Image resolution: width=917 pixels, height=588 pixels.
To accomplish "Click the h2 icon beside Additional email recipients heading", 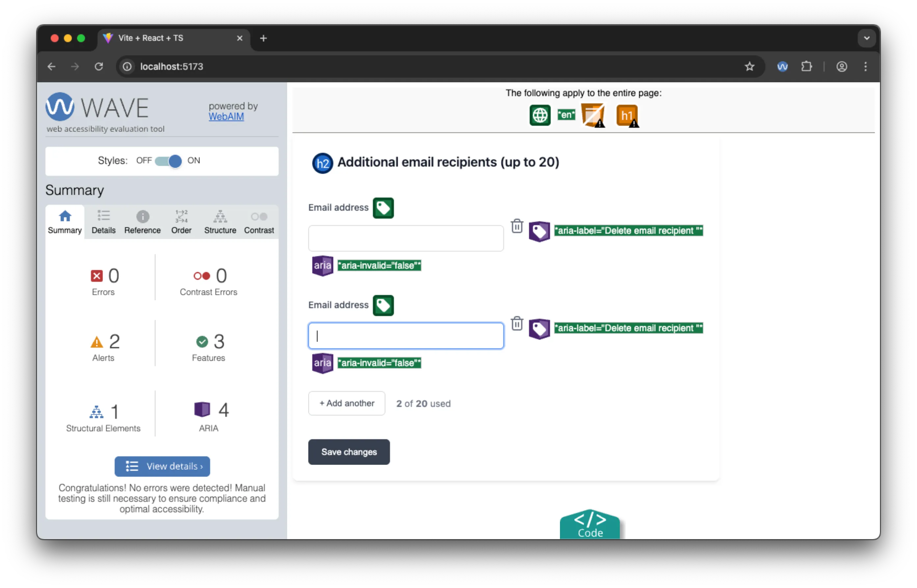I will [322, 163].
